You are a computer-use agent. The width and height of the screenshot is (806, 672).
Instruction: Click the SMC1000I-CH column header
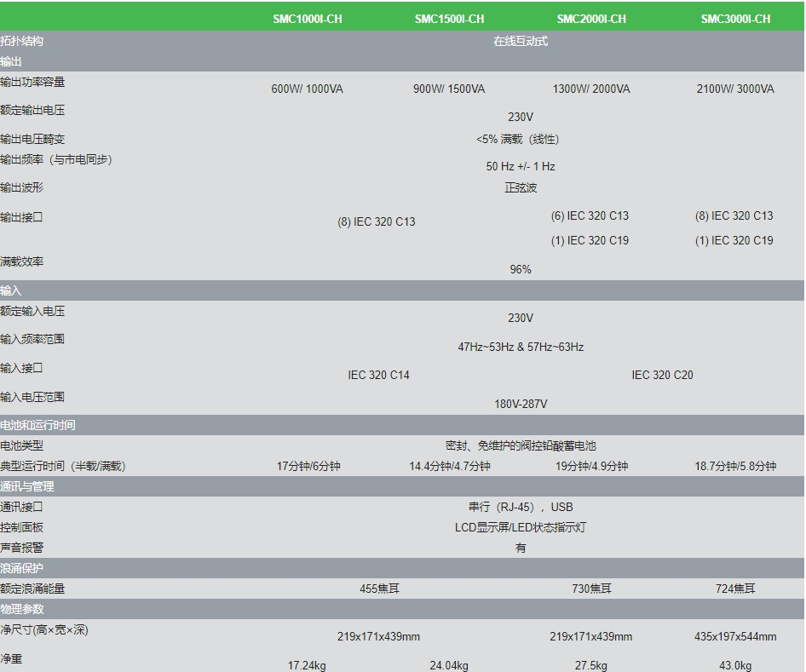point(307,19)
